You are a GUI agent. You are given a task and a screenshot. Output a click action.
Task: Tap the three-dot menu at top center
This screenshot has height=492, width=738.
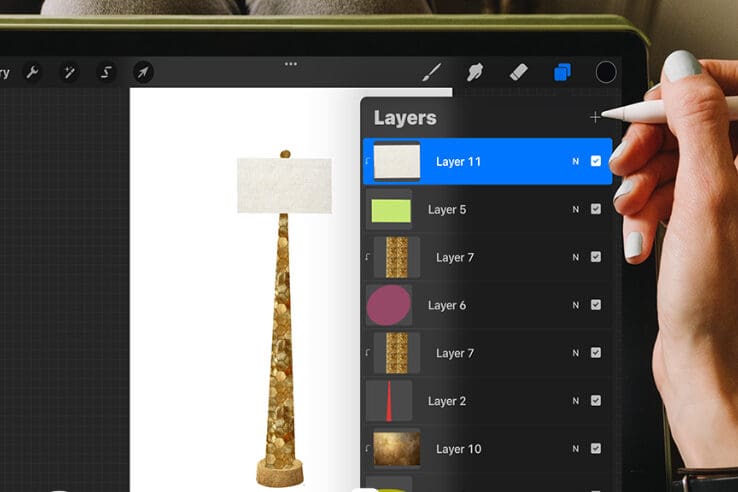tap(291, 64)
